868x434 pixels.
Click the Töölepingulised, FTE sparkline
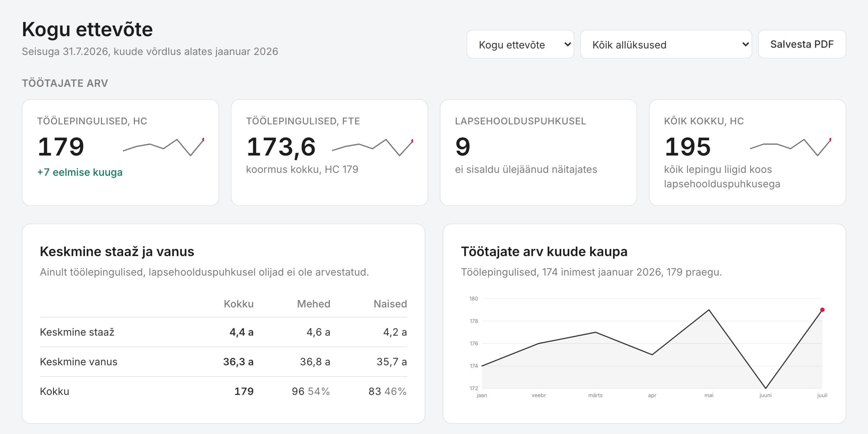pos(373,147)
